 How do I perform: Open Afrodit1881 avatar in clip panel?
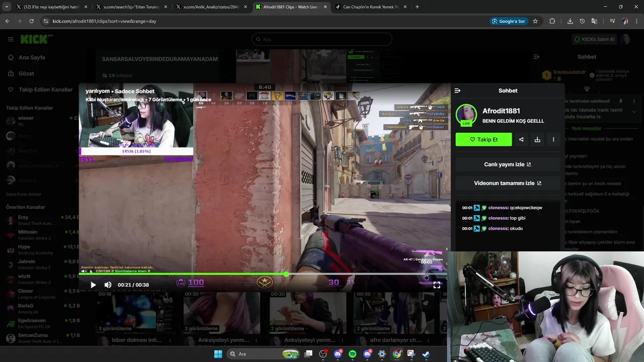point(466,115)
